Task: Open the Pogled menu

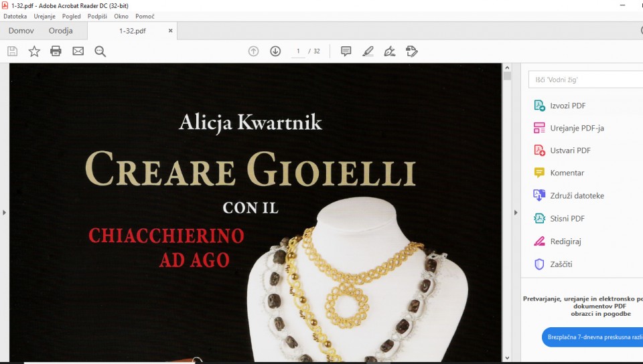Action: tap(72, 16)
